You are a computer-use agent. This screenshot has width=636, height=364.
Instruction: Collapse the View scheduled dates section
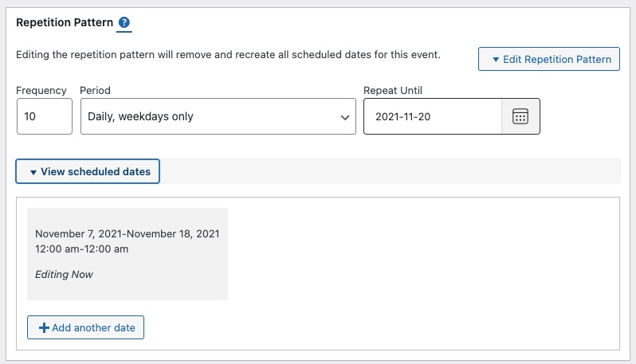pos(88,171)
